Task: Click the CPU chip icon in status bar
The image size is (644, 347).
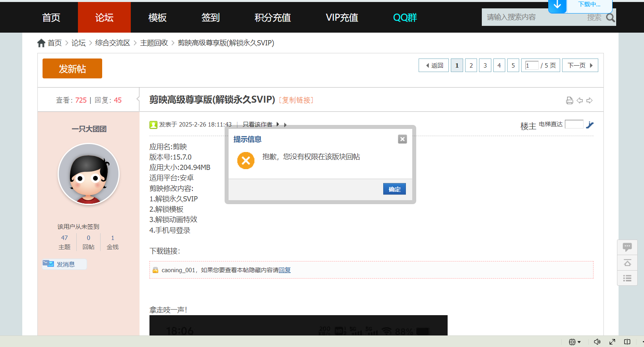Action: tap(572, 342)
